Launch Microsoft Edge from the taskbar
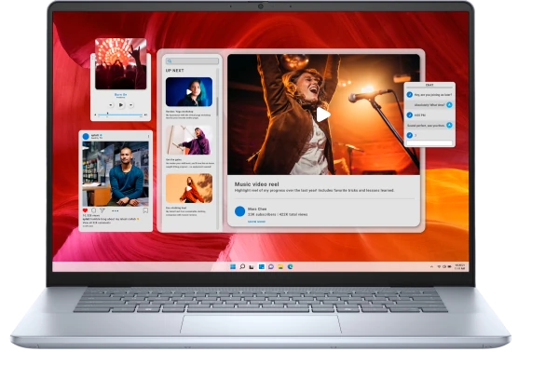This screenshot has width=559, height=392. [x=290, y=266]
